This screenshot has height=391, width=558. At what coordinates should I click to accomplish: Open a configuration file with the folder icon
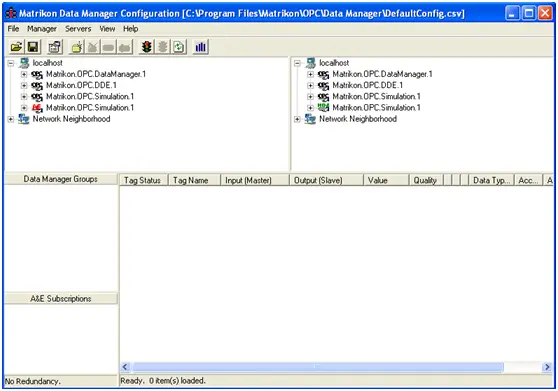(x=16, y=47)
